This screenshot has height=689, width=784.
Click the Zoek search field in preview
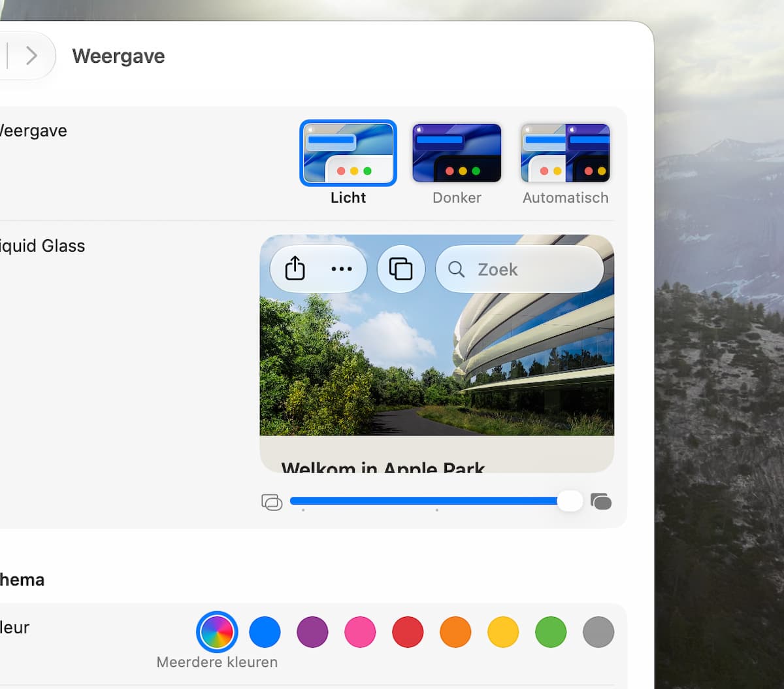(x=519, y=269)
